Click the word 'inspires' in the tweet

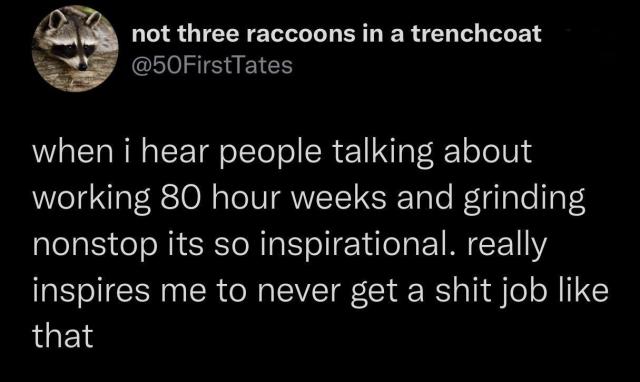pyautogui.click(x=91, y=292)
